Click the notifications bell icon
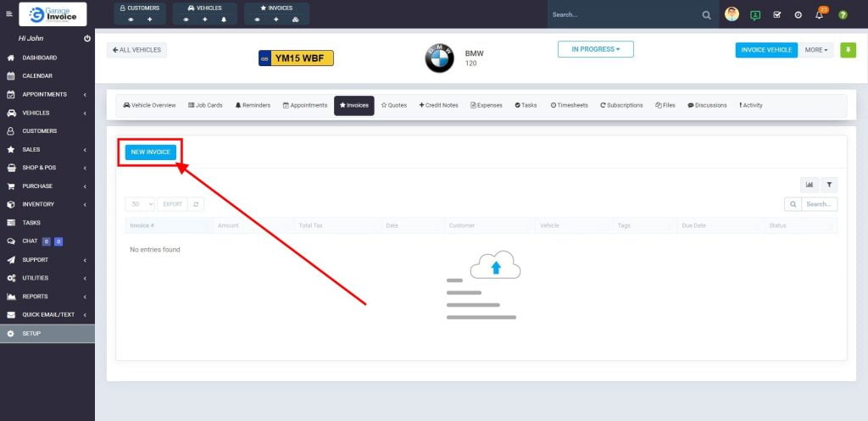The height and width of the screenshot is (421, 868). click(x=820, y=15)
